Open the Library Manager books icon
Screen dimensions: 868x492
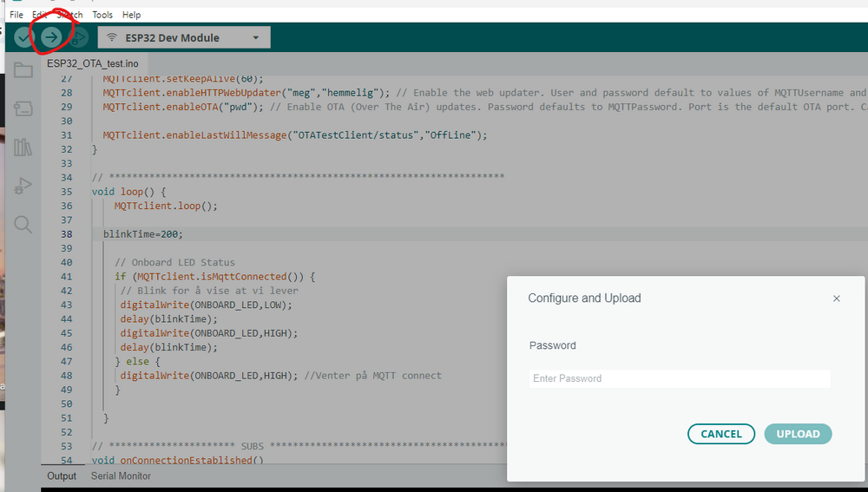23,147
